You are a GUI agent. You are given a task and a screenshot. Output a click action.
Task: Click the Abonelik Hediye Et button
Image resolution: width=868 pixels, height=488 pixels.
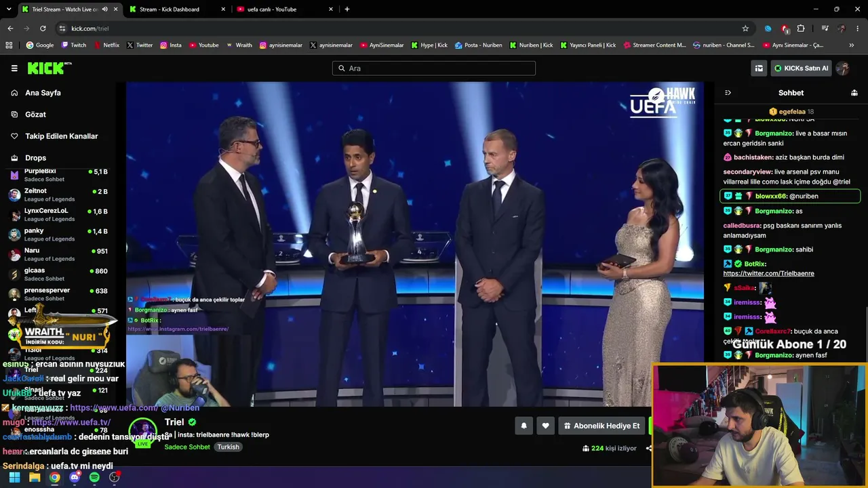click(601, 426)
